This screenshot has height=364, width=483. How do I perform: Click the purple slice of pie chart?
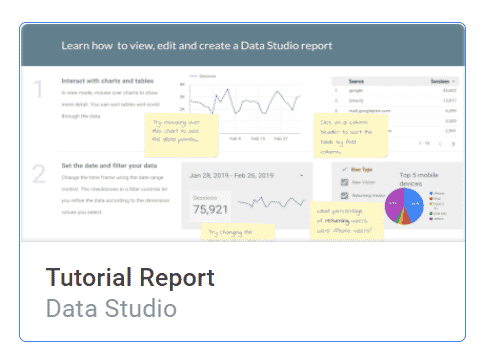[393, 204]
